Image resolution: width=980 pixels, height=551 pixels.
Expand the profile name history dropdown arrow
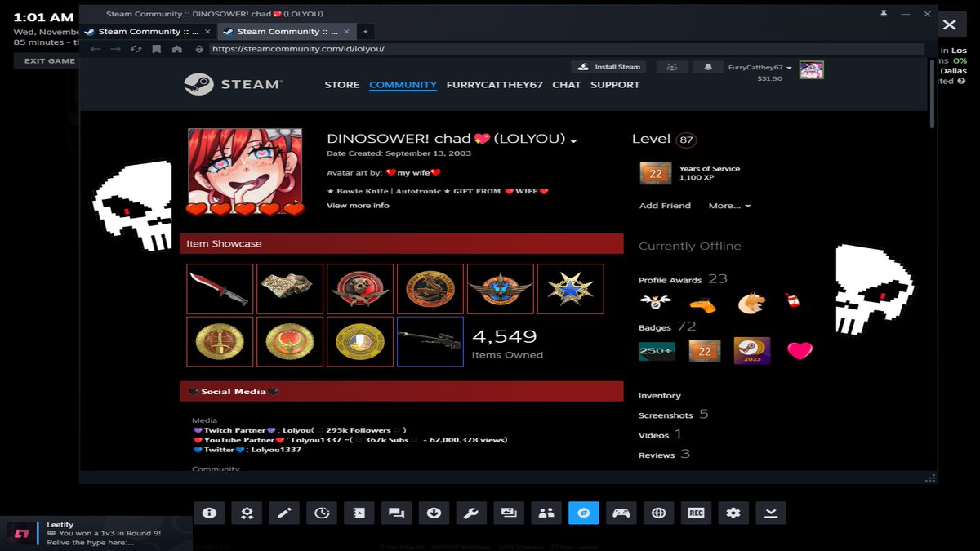click(573, 140)
